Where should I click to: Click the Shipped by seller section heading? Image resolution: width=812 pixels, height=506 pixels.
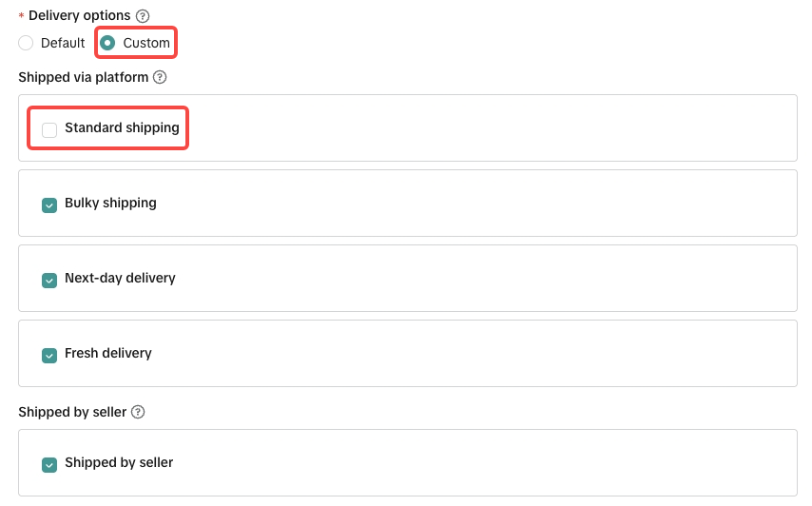click(x=72, y=412)
